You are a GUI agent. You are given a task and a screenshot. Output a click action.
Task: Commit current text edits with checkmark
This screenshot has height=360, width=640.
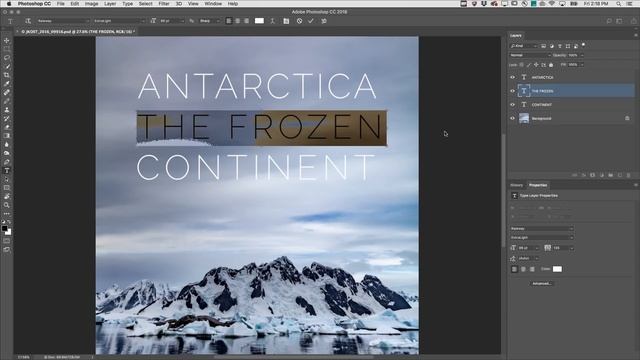coord(311,21)
